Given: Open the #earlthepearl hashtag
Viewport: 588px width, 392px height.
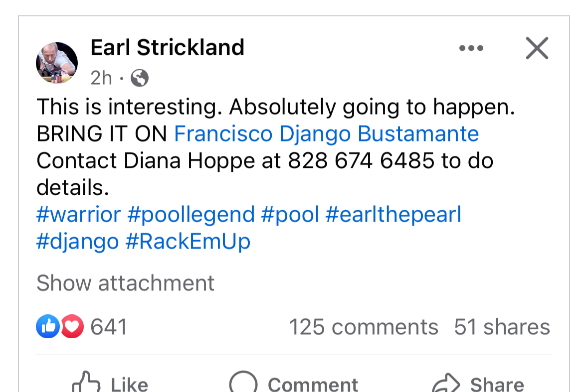Looking at the screenshot, I should point(393,215).
